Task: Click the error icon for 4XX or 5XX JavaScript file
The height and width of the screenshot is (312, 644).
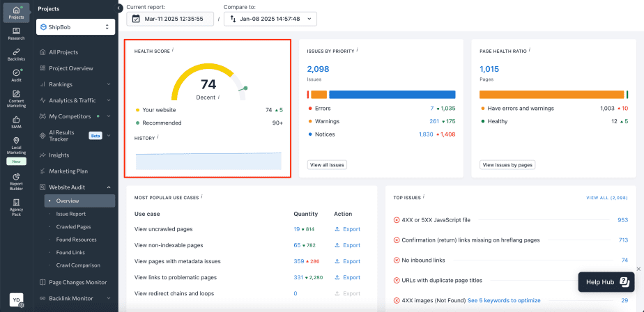Action: pyautogui.click(x=397, y=220)
